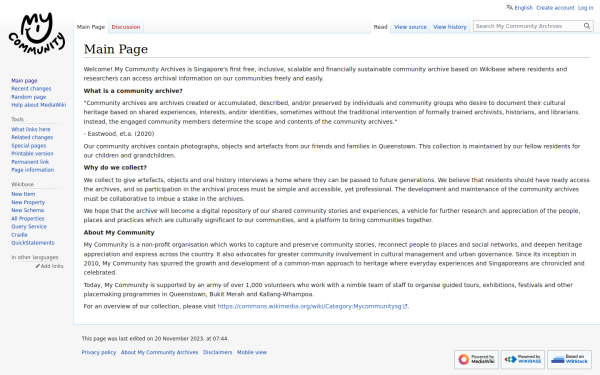
Task: Open the View history tab
Action: (x=450, y=27)
